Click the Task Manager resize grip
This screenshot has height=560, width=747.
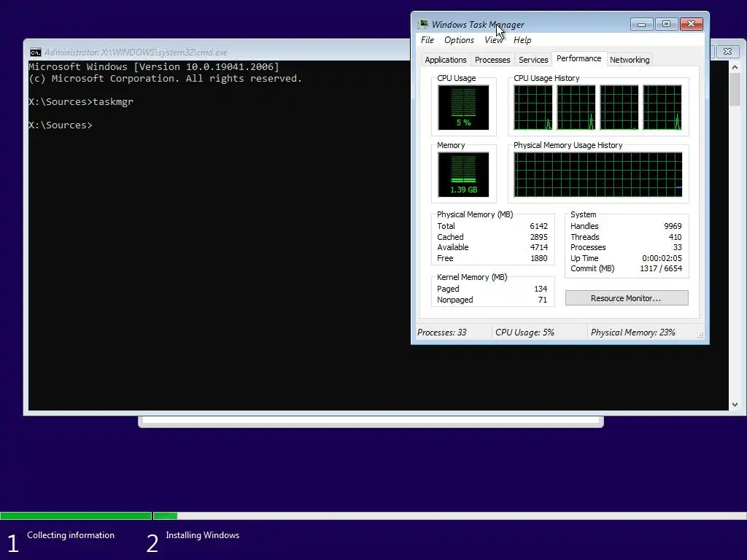700,335
